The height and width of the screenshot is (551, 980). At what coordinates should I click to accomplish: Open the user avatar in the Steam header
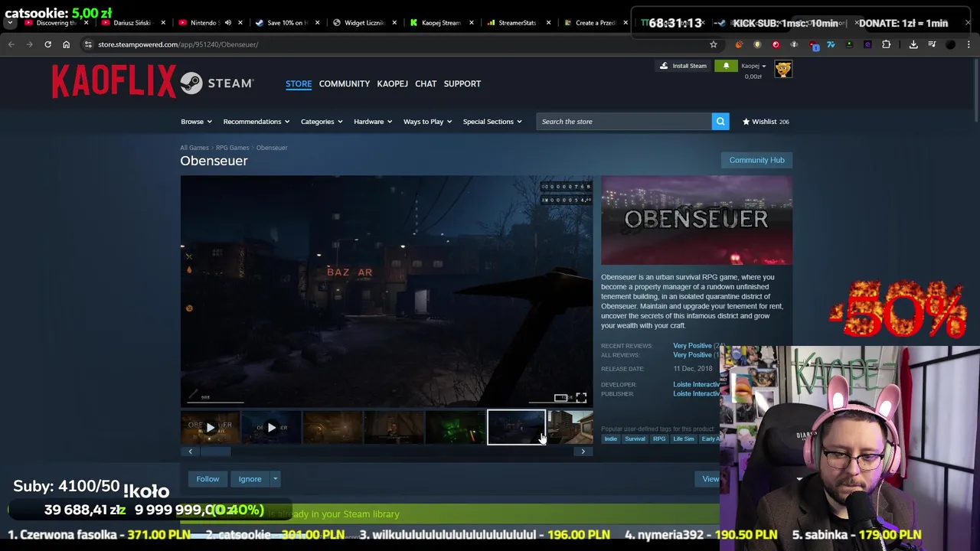pos(782,70)
